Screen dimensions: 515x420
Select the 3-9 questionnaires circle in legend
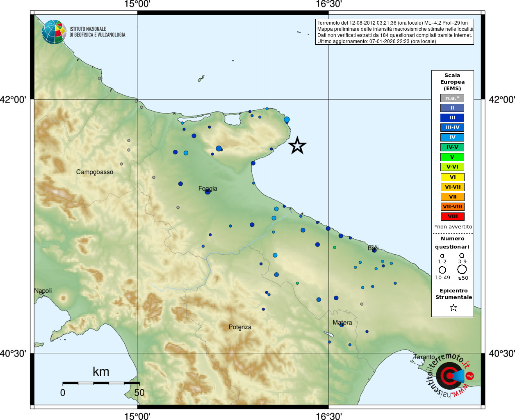462,255
